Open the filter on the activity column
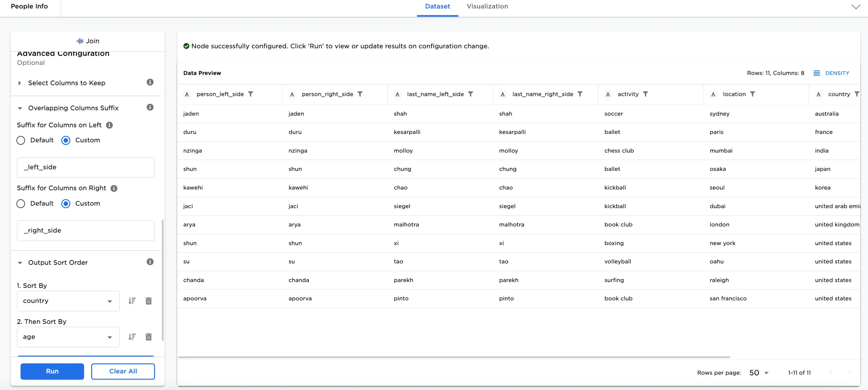Screen dimensions: 868x390 tap(646, 94)
